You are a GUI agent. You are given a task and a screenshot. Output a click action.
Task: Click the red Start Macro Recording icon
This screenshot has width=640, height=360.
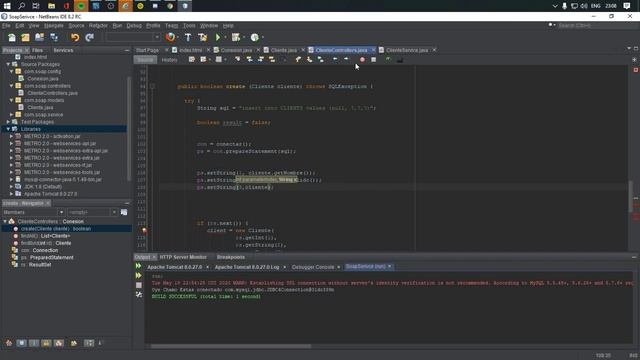362,60
